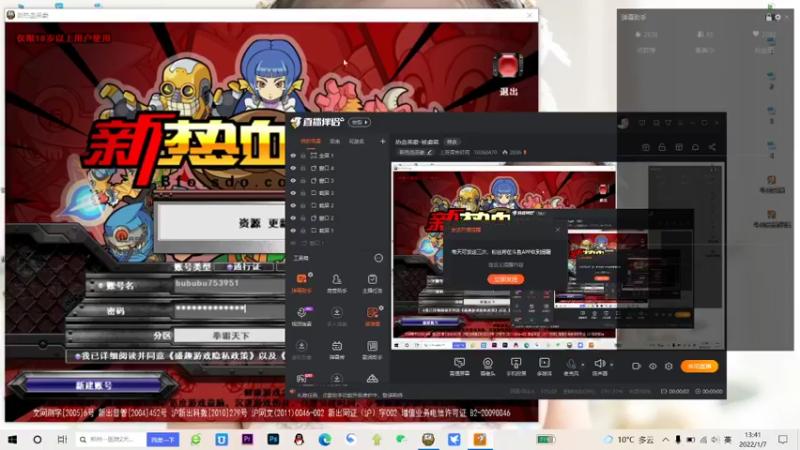Screen dimensions: 800x450
Task: Toggle the preview eye icon in the bottom bar
Action: [653, 366]
